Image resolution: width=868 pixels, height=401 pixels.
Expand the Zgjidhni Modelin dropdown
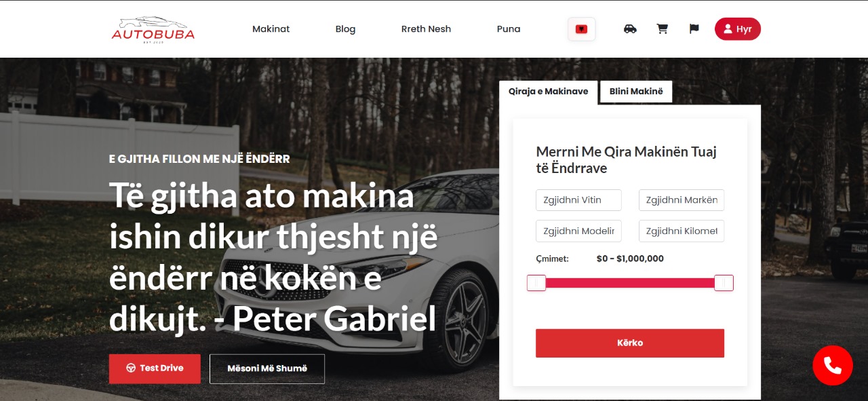tap(578, 231)
